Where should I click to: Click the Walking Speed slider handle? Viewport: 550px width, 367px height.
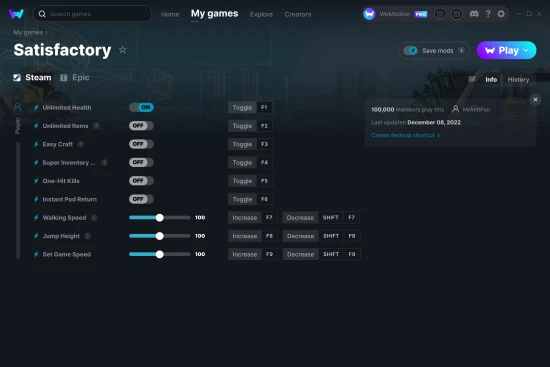click(x=160, y=218)
